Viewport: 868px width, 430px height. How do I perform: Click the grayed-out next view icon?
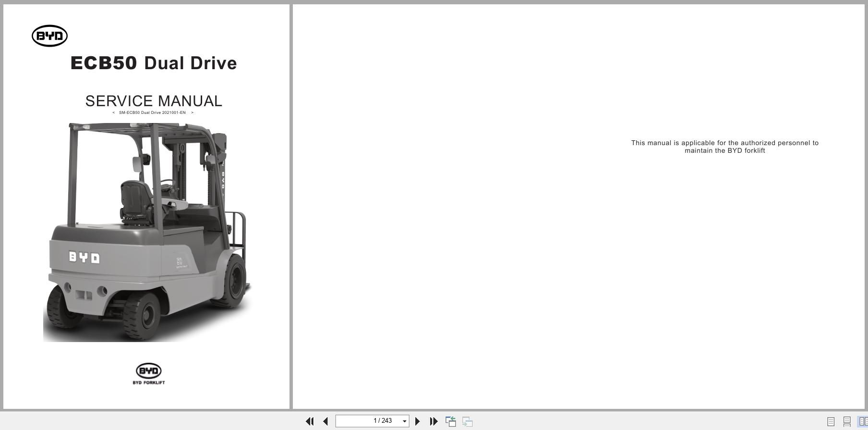pos(467,421)
